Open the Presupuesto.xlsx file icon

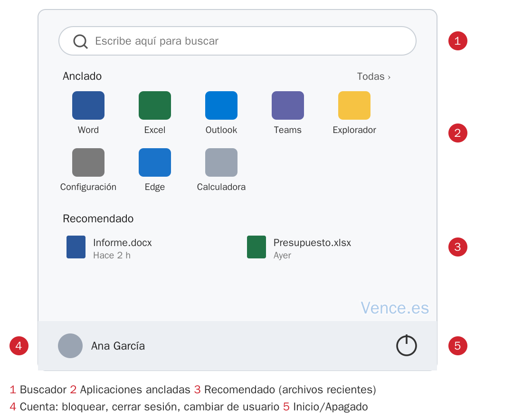click(256, 247)
